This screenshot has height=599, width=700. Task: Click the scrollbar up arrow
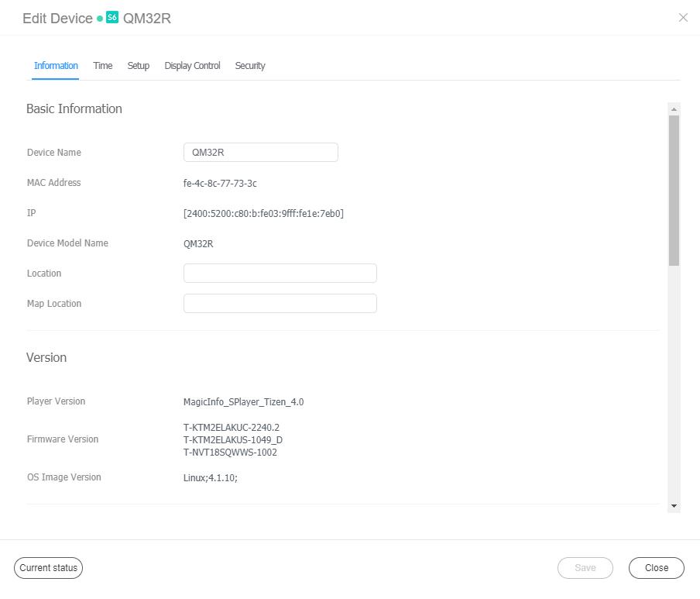coord(673,108)
